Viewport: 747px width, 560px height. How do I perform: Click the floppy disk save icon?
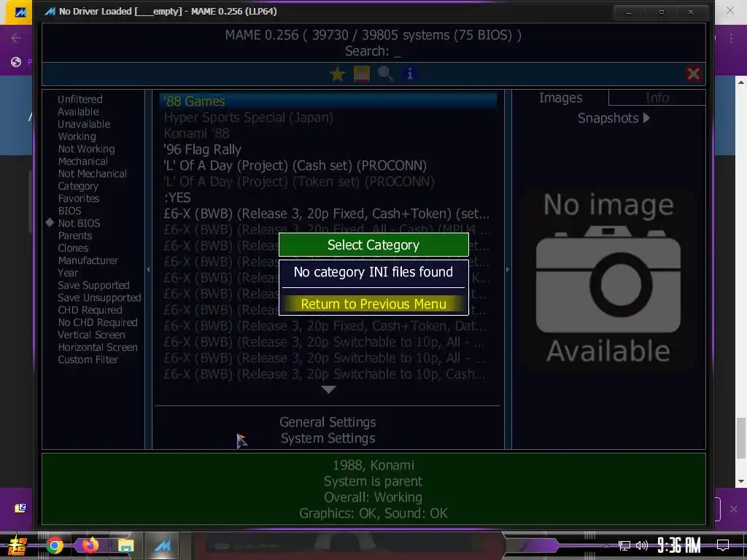(x=362, y=74)
